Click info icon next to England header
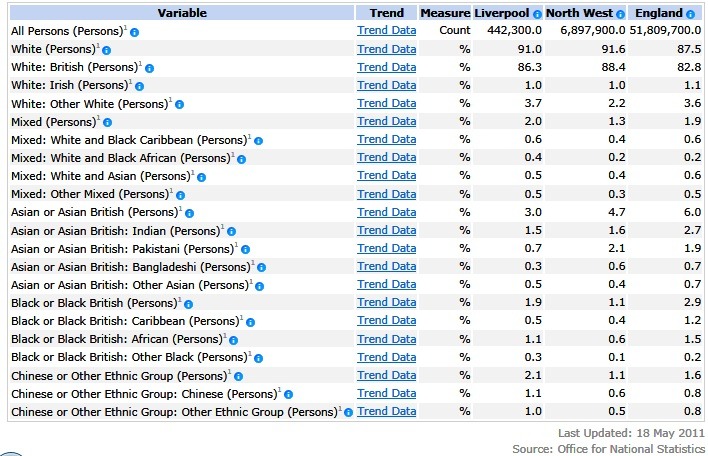The height and width of the screenshot is (456, 708). tap(691, 14)
